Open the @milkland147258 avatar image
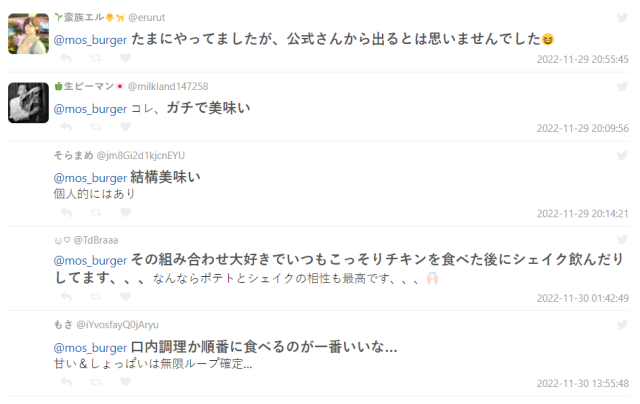This screenshot has width=640, height=404. 29,102
